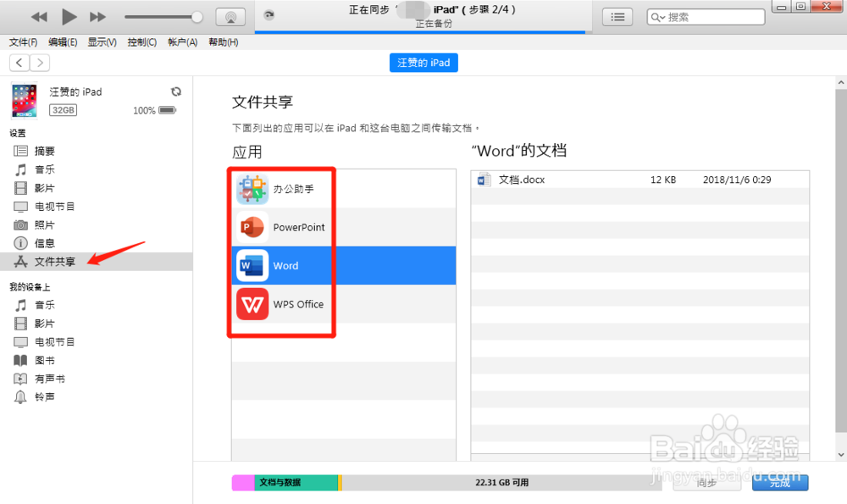Open the 帐户(A) menu

coord(183,42)
